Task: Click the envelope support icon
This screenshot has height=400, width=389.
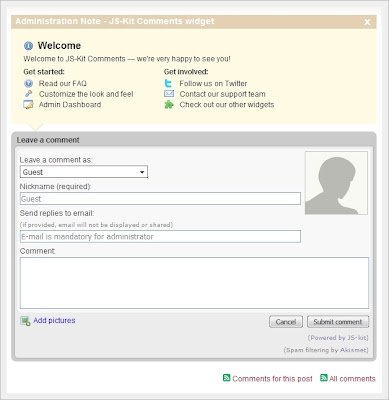Action: [x=169, y=94]
